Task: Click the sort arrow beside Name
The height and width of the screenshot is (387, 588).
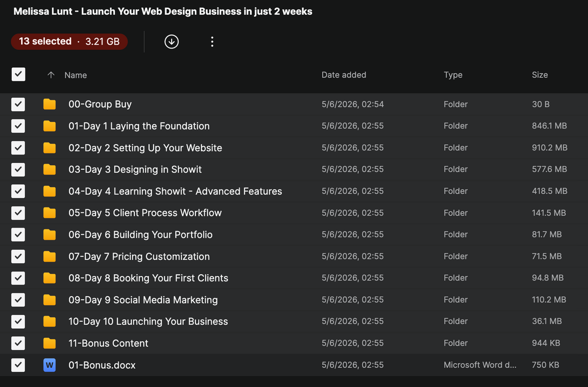Action: (50, 75)
